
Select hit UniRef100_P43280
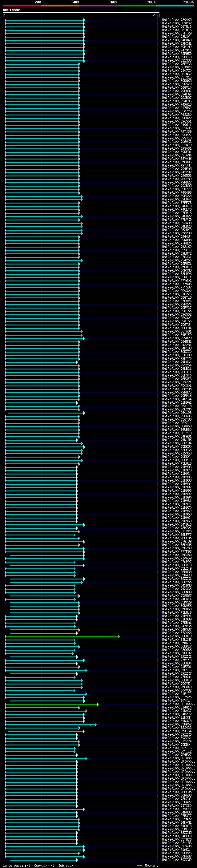[177, 115]
